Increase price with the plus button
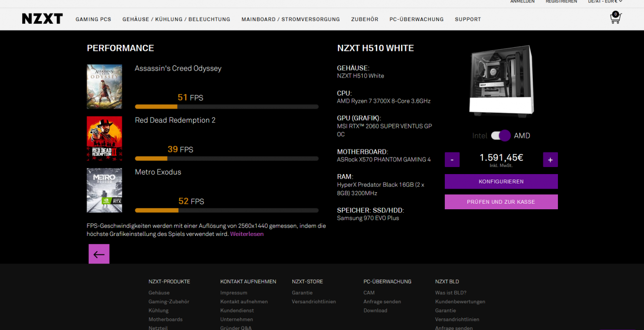The height and width of the screenshot is (330, 644). pos(550,160)
